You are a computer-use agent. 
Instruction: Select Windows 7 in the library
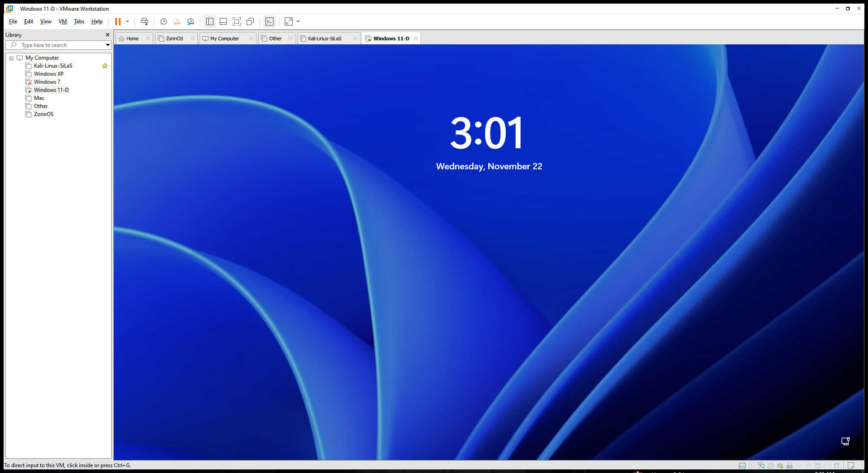point(47,82)
